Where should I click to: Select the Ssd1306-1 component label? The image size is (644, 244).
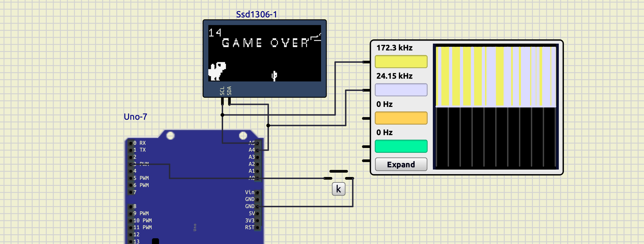coord(256,14)
